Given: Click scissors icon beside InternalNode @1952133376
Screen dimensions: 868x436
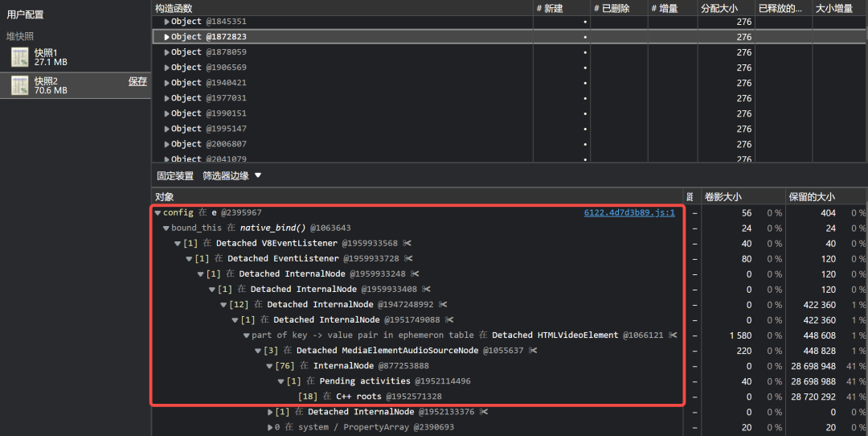Looking at the screenshot, I should (484, 412).
